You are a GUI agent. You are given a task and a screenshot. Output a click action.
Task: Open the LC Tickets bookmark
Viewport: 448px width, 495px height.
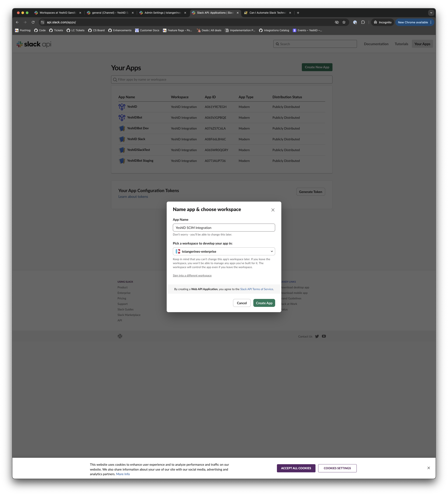tap(75, 30)
